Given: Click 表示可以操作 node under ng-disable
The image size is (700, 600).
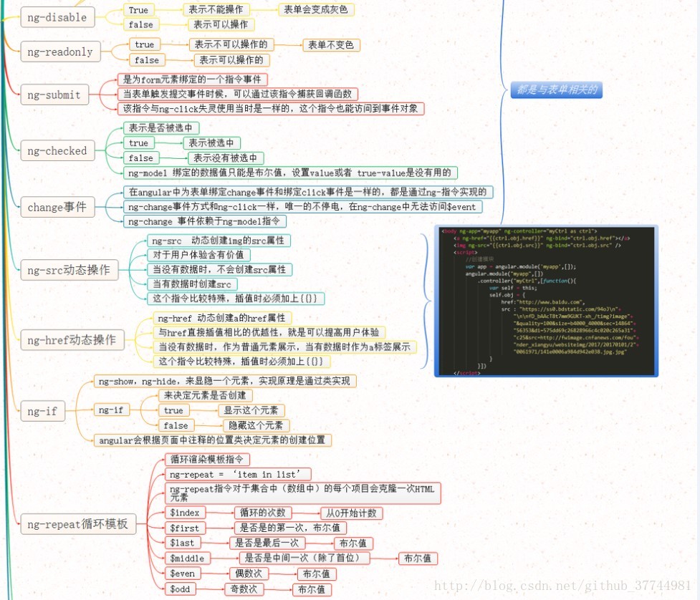Looking at the screenshot, I should click(x=221, y=24).
